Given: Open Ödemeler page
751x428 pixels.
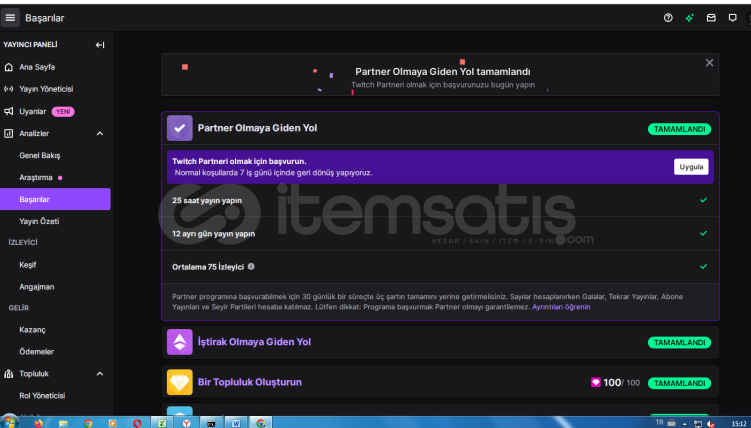Looking at the screenshot, I should [36, 352].
